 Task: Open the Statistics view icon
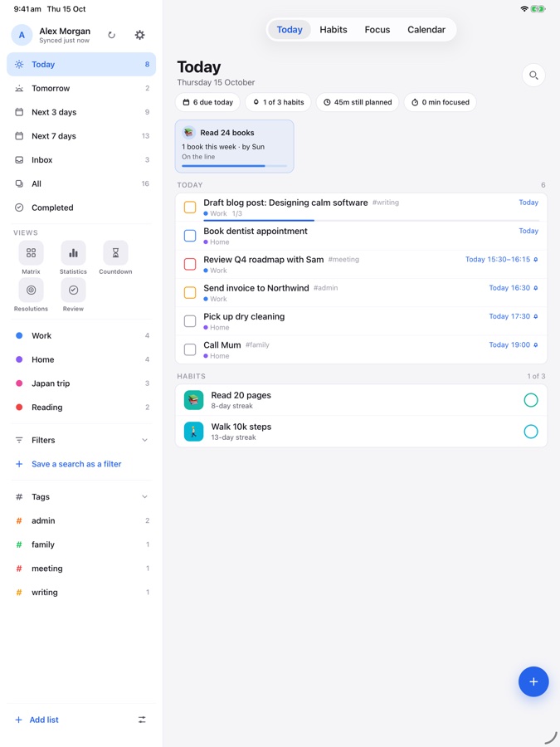coord(73,252)
